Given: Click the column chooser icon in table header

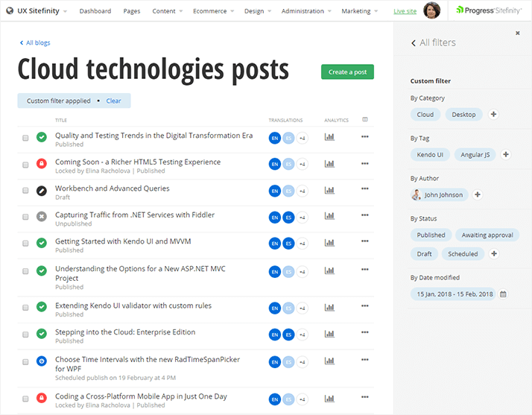Looking at the screenshot, I should pos(365,119).
